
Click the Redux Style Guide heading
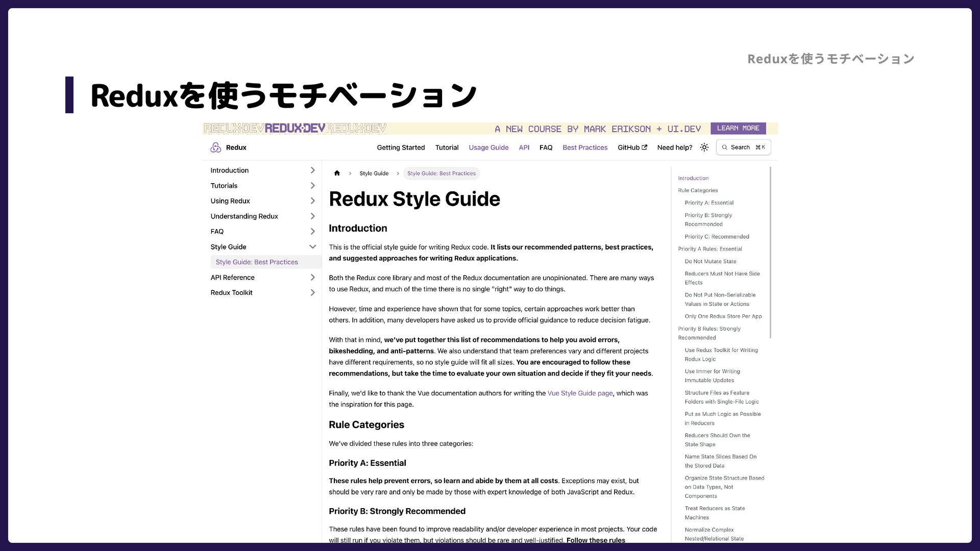pyautogui.click(x=414, y=199)
